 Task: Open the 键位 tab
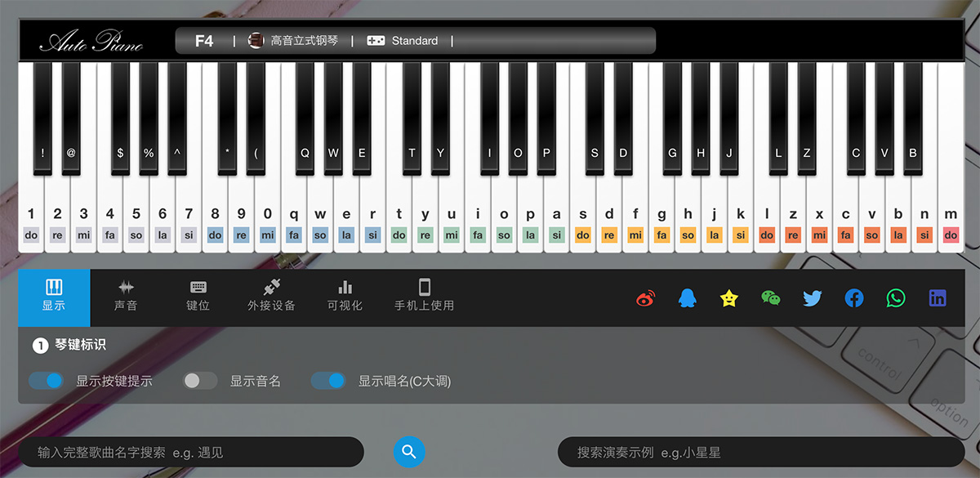click(x=198, y=296)
